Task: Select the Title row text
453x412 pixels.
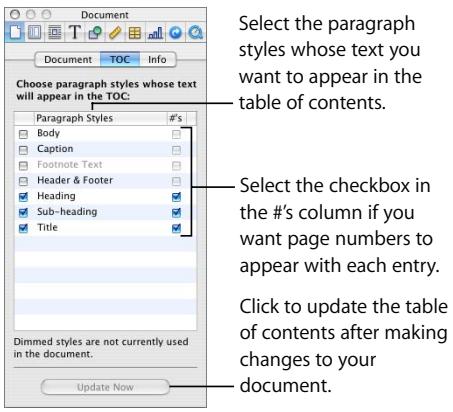Action: pyautogui.click(x=47, y=227)
